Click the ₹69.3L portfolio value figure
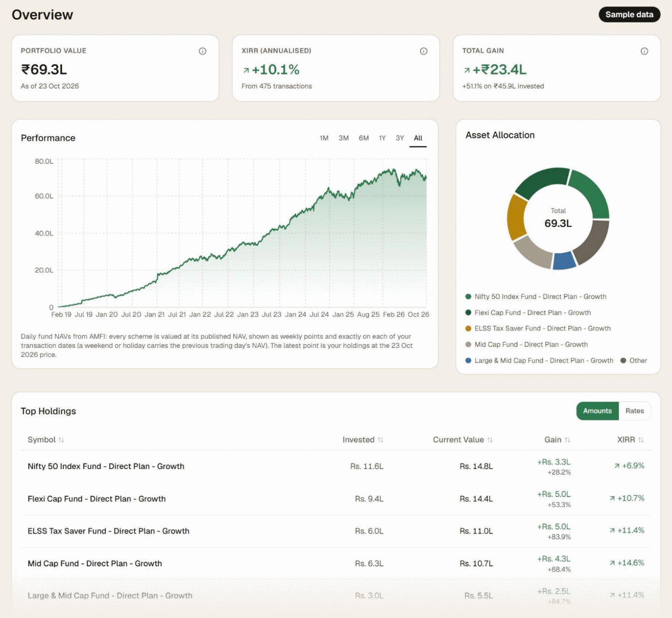This screenshot has width=672, height=618. [44, 69]
